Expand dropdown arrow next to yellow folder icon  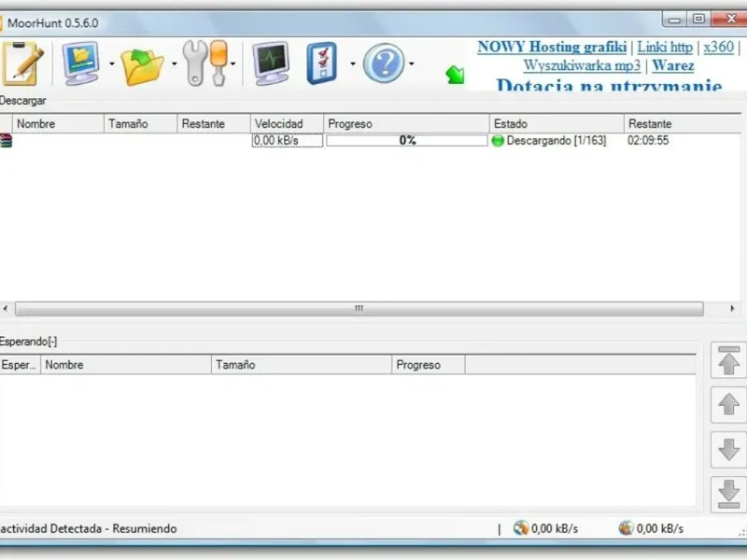(x=175, y=63)
